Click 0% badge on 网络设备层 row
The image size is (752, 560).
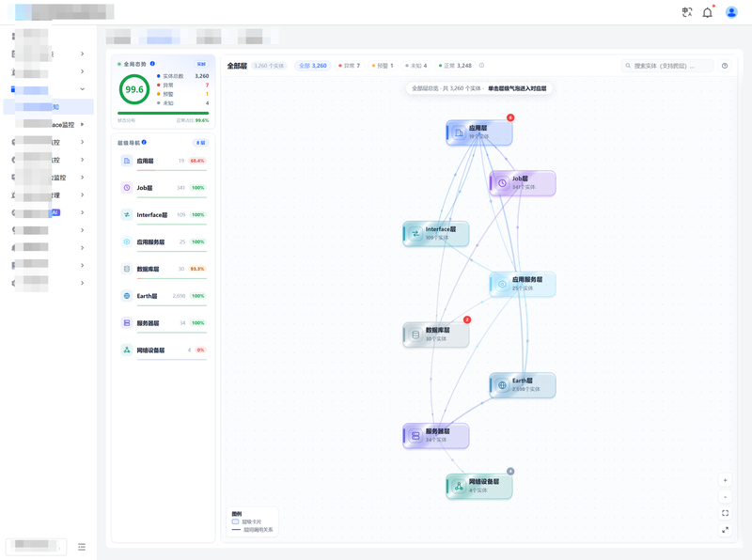[200, 350]
